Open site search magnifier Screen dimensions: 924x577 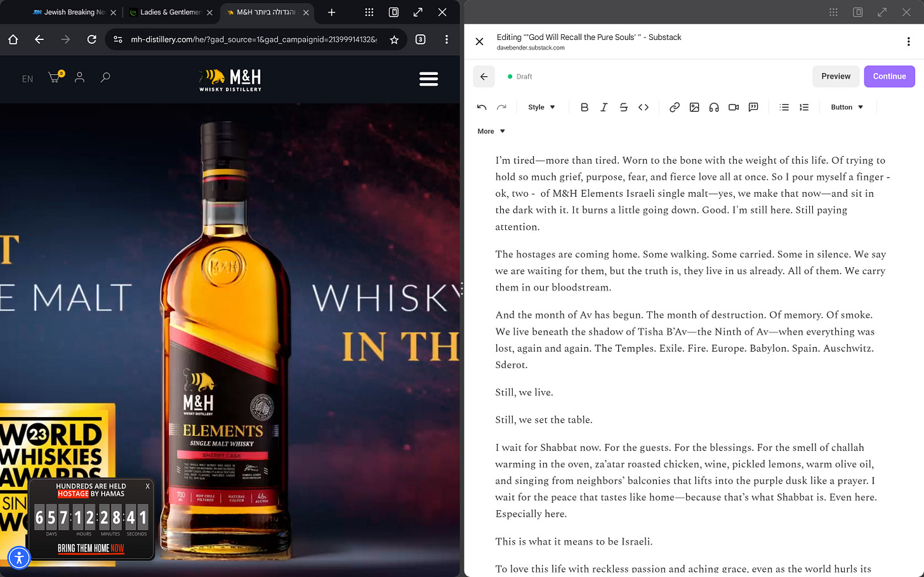click(105, 77)
